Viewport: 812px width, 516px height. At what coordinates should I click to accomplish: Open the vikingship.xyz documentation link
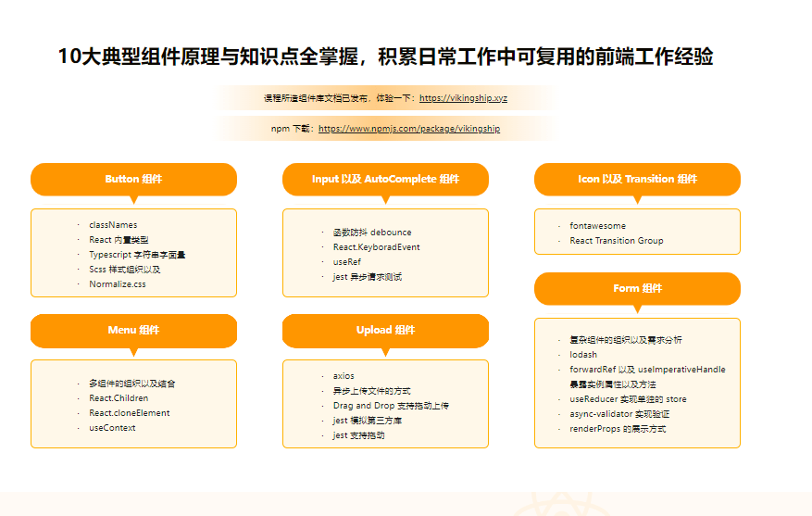tap(463, 98)
